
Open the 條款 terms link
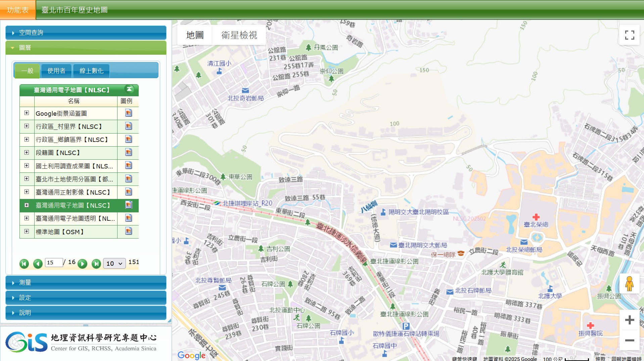[600, 359]
